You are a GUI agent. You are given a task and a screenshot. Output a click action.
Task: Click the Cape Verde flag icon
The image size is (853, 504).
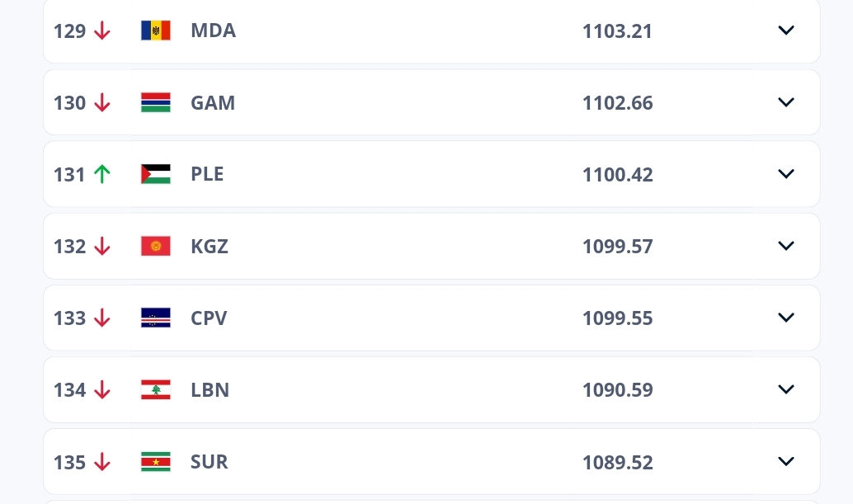(156, 318)
